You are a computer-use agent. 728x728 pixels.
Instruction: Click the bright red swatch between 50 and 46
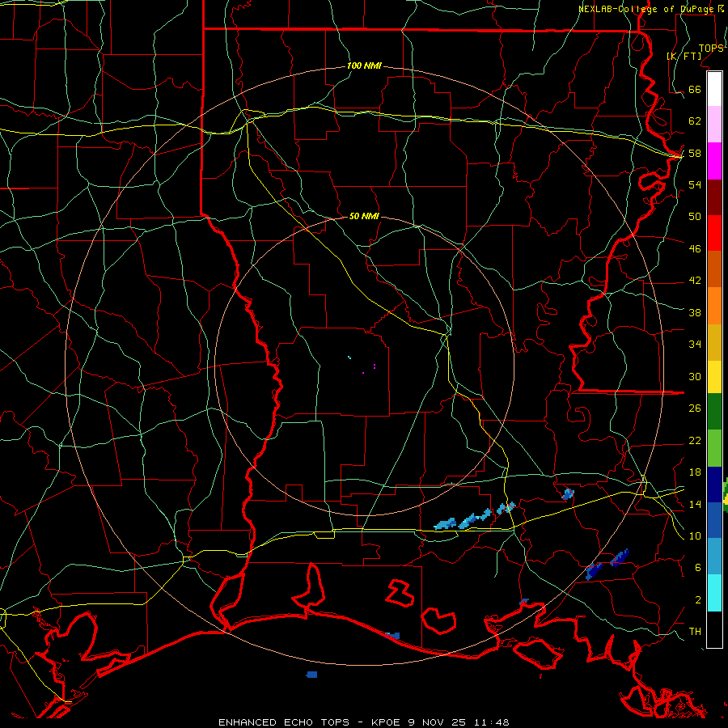click(x=714, y=233)
